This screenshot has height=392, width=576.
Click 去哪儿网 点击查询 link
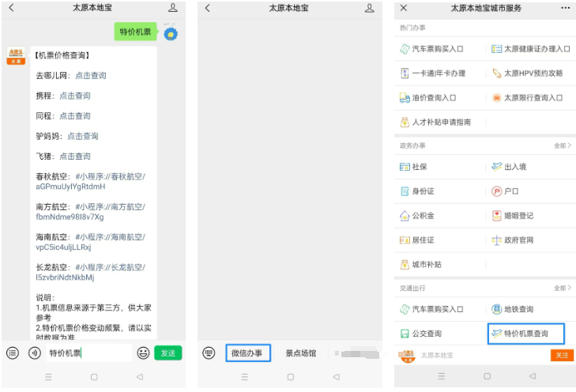point(91,75)
